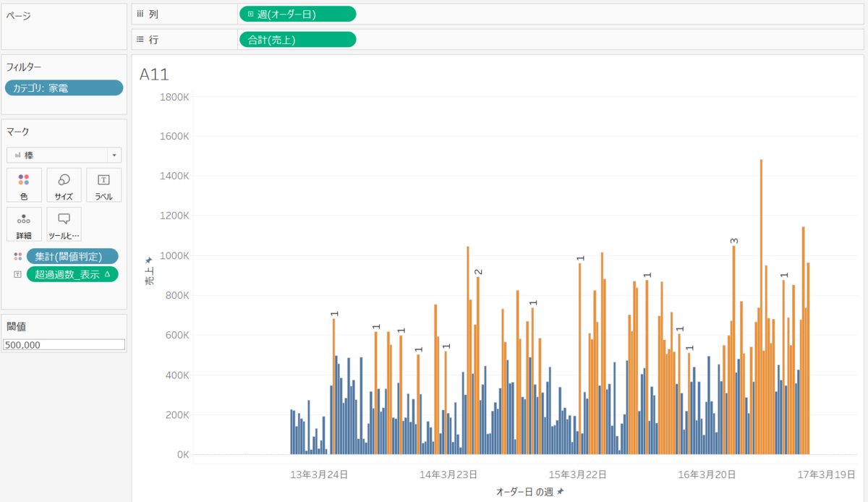The height and width of the screenshot is (502, 868).
Task: Click the tallest orange bar near 1500K
Action: tap(761, 307)
